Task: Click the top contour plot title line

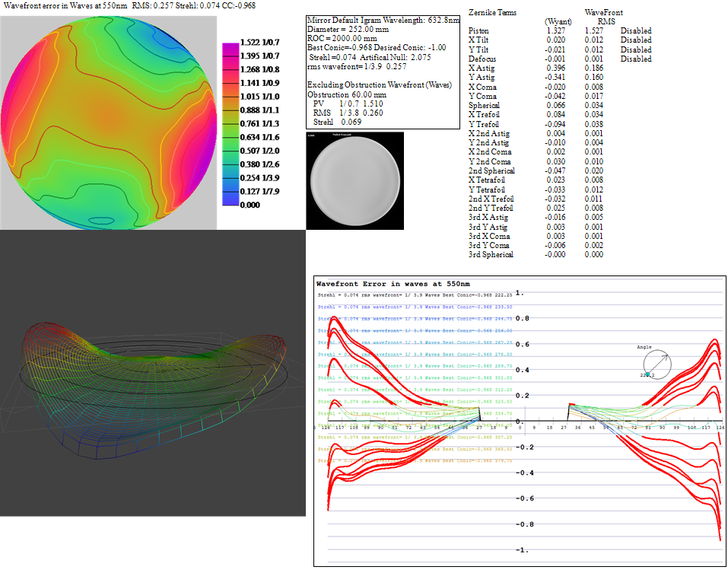Action: pos(128,5)
